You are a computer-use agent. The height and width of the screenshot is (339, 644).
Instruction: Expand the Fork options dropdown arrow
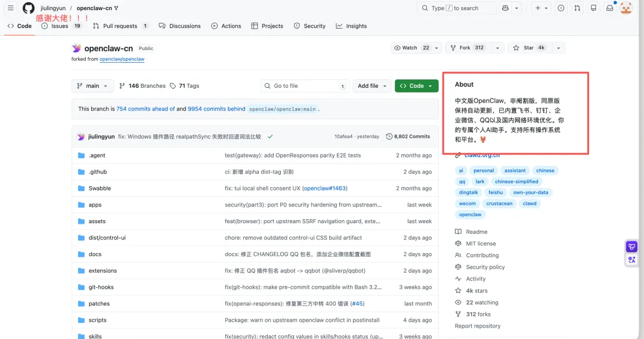tap(497, 48)
